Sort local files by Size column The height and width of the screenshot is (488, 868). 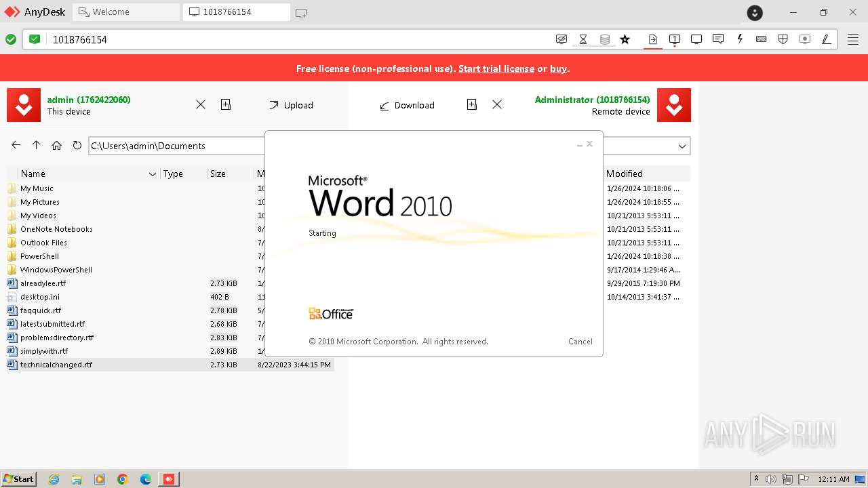(x=218, y=174)
